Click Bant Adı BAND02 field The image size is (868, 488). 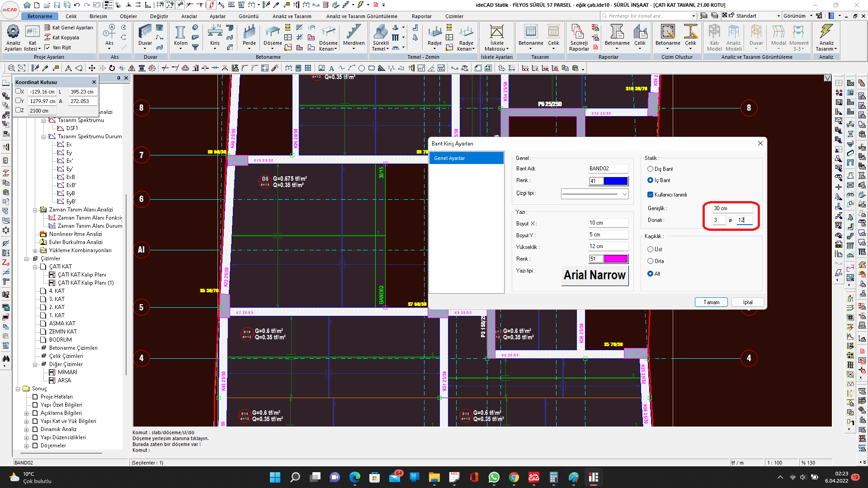(x=608, y=169)
